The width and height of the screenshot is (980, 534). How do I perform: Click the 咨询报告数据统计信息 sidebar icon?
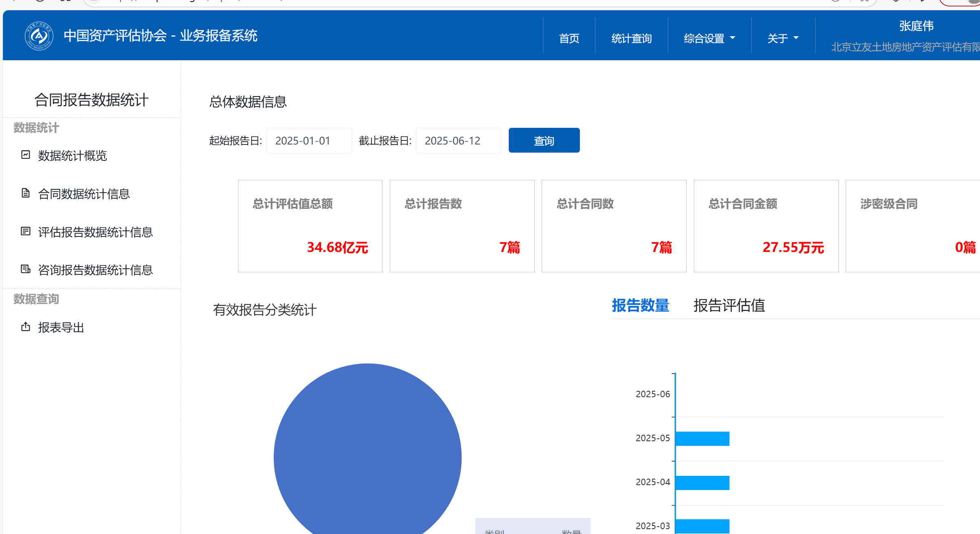tap(26, 269)
